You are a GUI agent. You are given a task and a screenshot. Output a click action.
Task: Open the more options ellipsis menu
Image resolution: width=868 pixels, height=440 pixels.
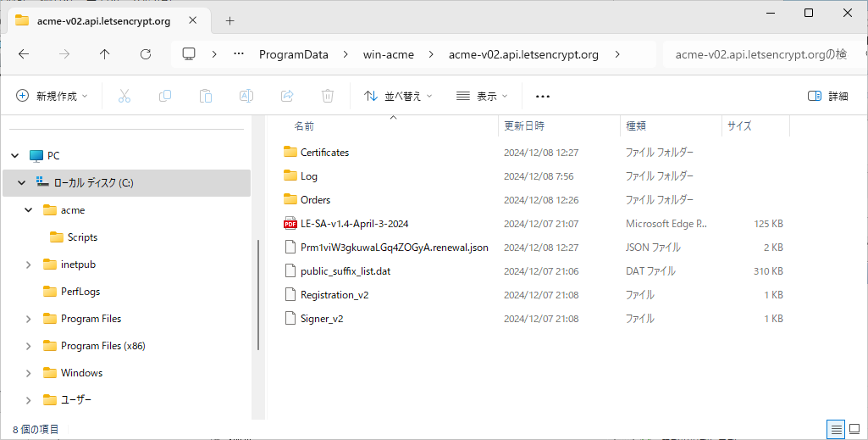543,97
